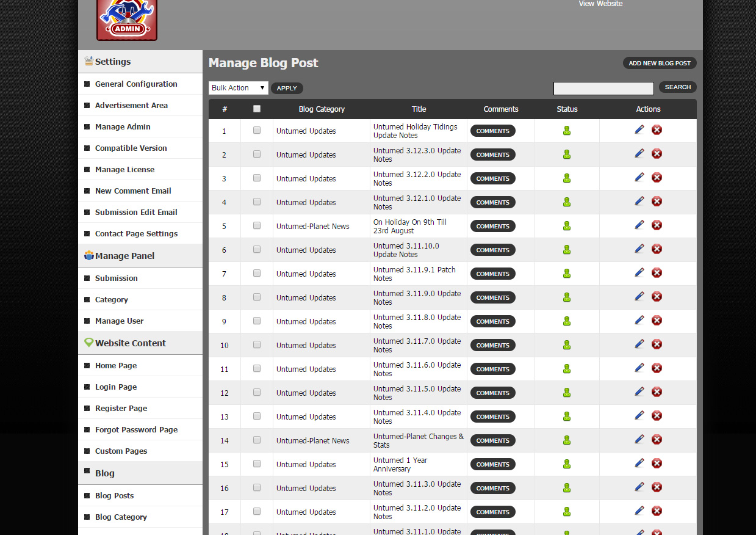Open General Configuration settings
The height and width of the screenshot is (535, 756).
(x=136, y=84)
